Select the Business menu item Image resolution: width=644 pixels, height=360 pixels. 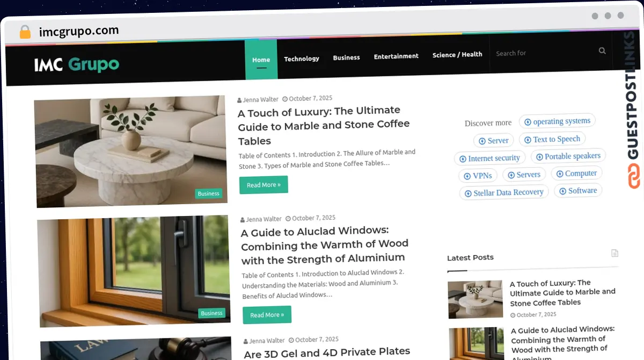pyautogui.click(x=346, y=57)
